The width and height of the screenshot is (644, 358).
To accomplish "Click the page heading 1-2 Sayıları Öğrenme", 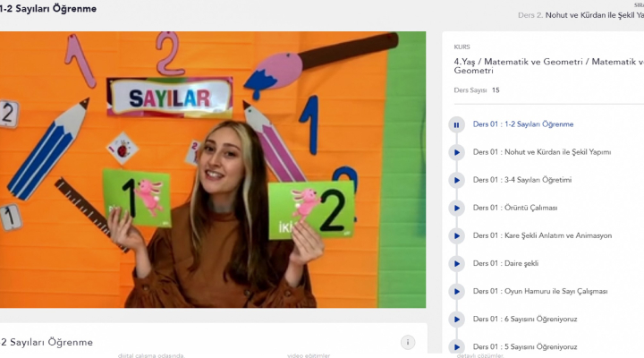I will (x=48, y=9).
